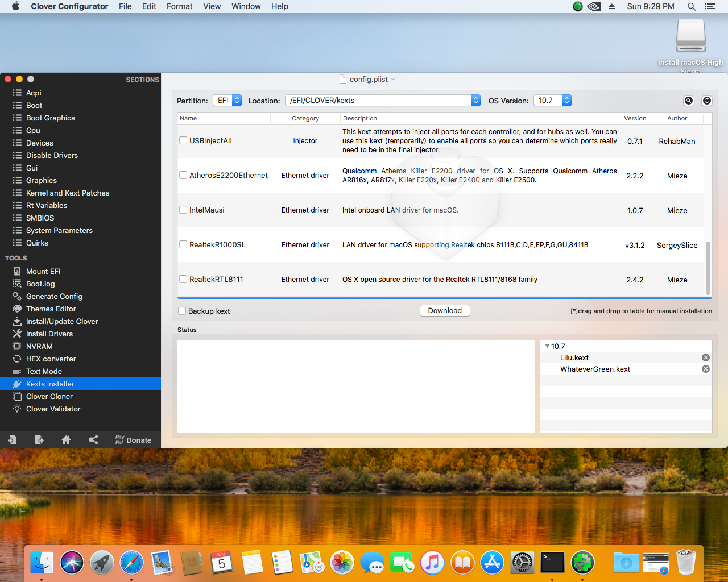Click the search icon beside OS Version
The width and height of the screenshot is (728, 582).
[688, 101]
